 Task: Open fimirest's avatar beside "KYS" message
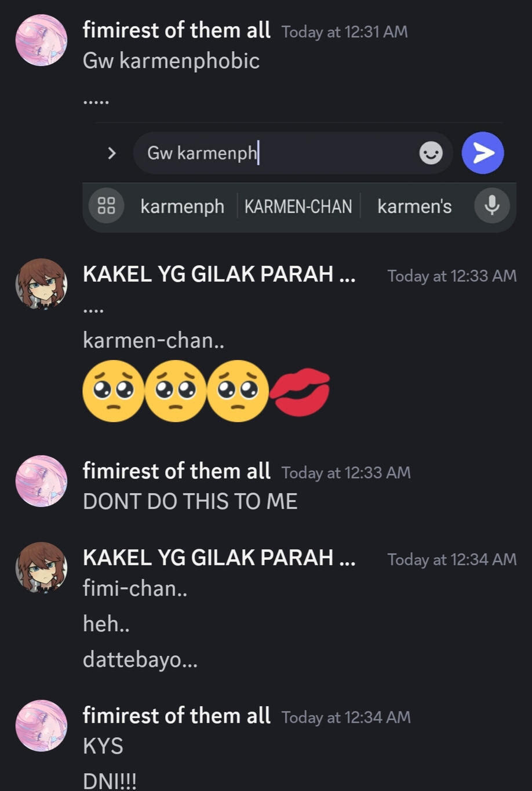pos(41,726)
